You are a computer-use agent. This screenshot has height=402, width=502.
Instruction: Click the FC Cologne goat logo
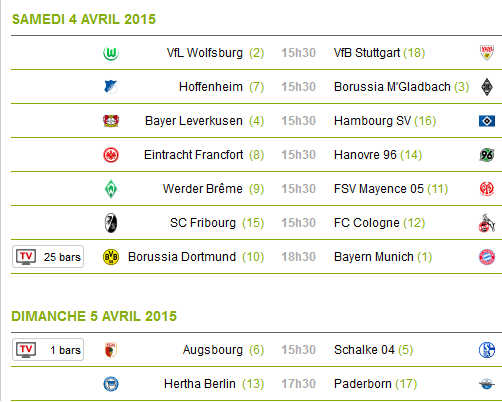click(487, 223)
